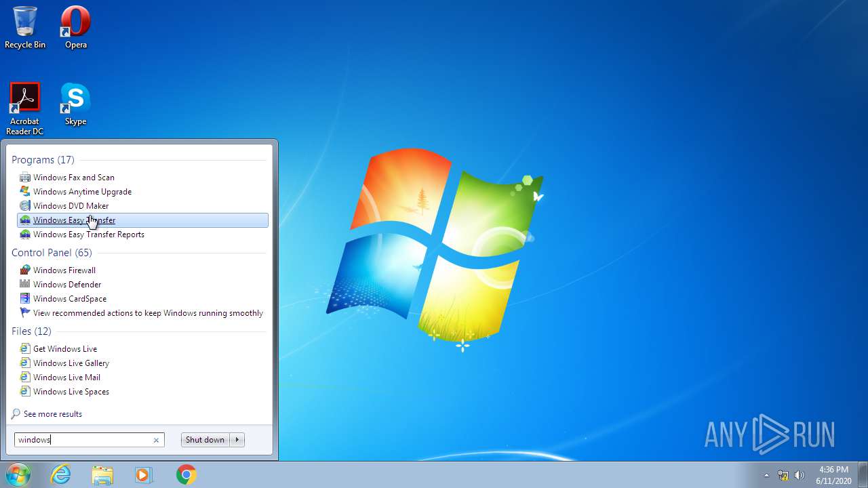The height and width of the screenshot is (488, 868).
Task: Select Windows Firewall result text
Action: (64, 270)
